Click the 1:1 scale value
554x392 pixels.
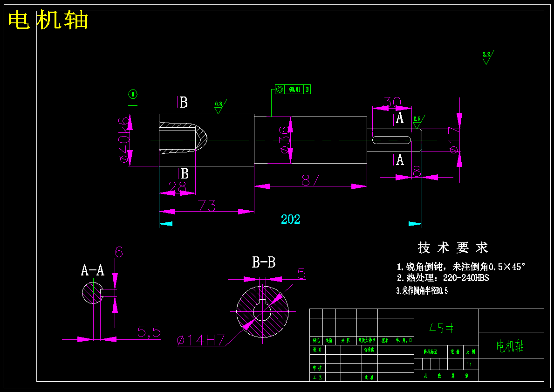point(469,364)
